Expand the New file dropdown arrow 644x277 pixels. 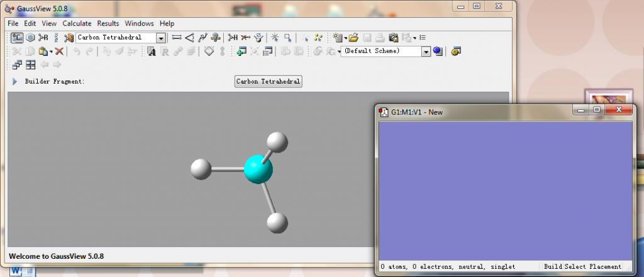(x=345, y=38)
